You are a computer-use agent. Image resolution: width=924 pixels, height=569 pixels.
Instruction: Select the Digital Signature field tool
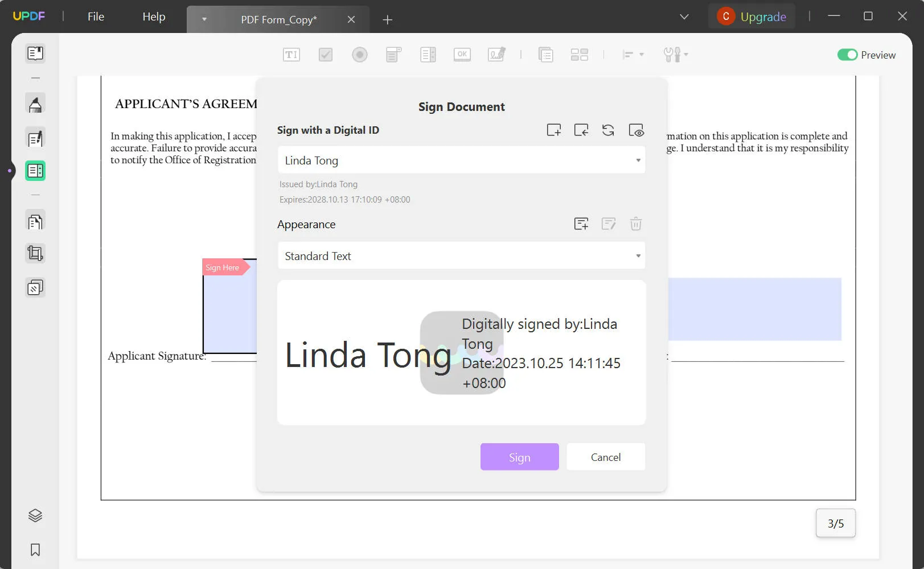496,54
